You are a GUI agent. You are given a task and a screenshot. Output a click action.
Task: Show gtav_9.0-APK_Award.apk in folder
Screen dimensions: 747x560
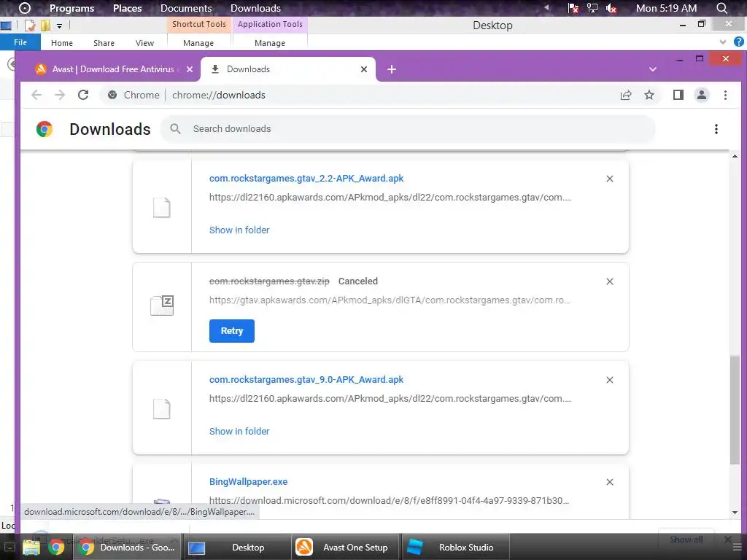tap(239, 431)
